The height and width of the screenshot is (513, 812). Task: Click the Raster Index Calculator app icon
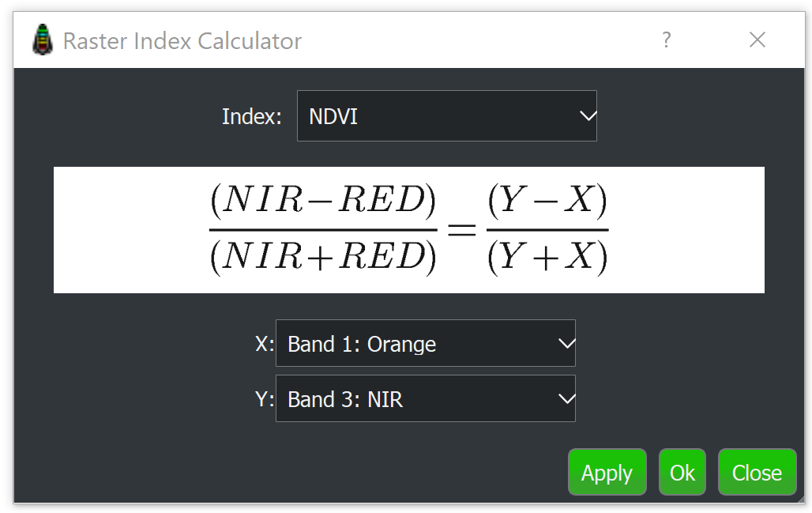pyautogui.click(x=43, y=40)
